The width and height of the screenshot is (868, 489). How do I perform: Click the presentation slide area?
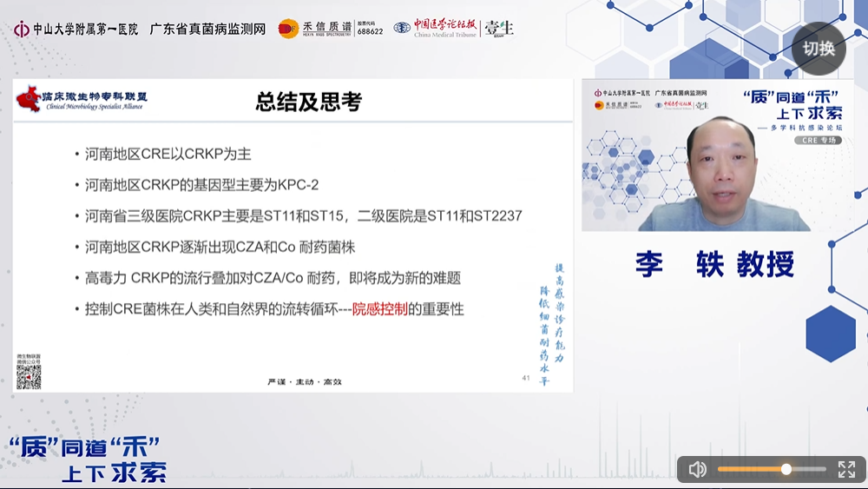pos(293,235)
